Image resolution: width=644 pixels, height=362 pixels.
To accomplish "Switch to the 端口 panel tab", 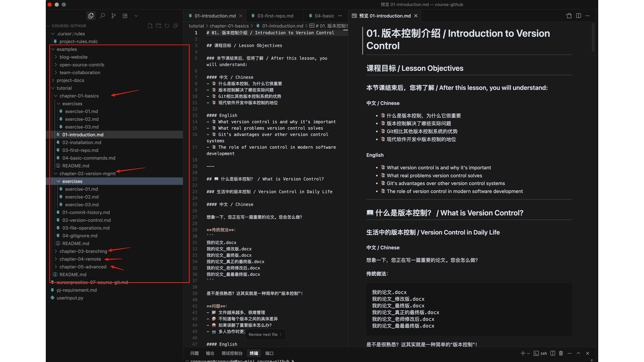I will (270, 353).
